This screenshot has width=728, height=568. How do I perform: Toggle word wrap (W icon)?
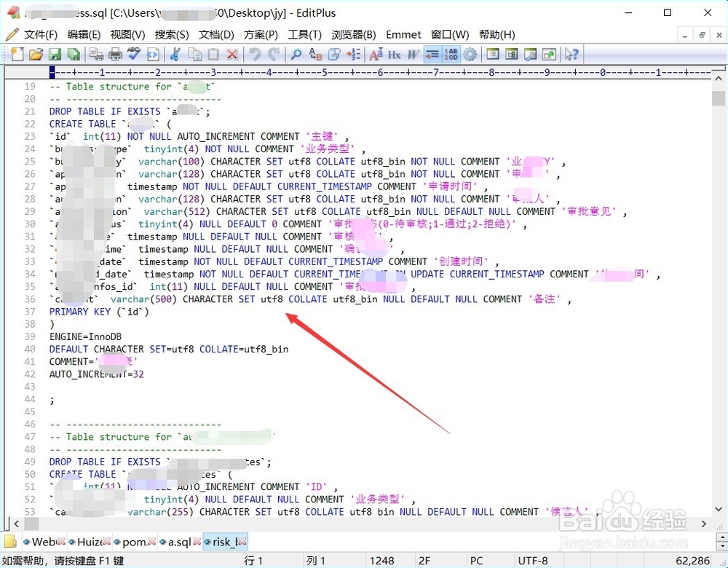[413, 55]
